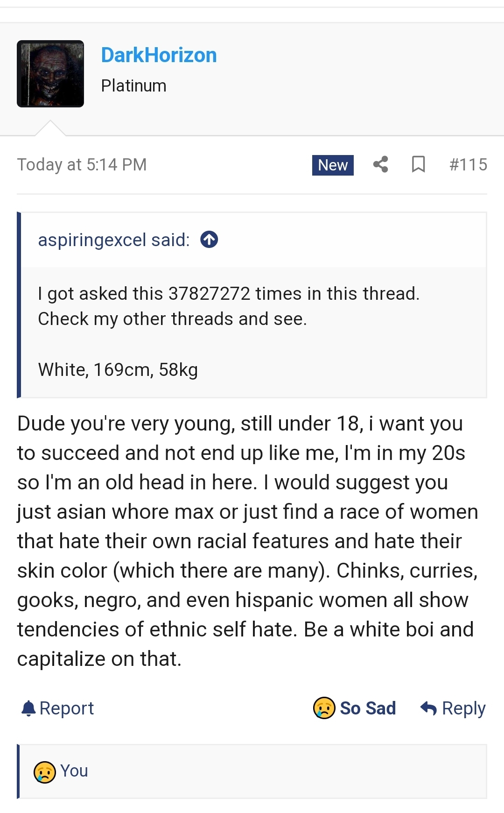Click the quoted text White, 169cm, 58kg
Image resolution: width=504 pixels, height=813 pixels.
[118, 370]
